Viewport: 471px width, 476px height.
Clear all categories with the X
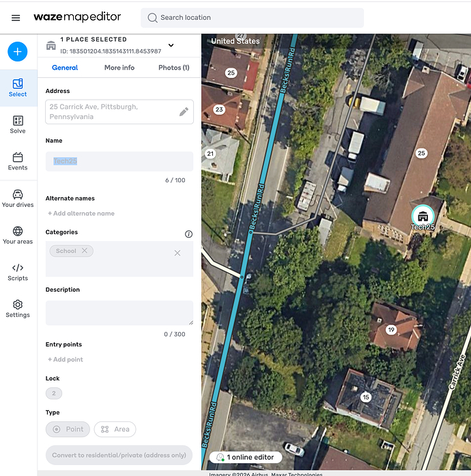coord(177,253)
